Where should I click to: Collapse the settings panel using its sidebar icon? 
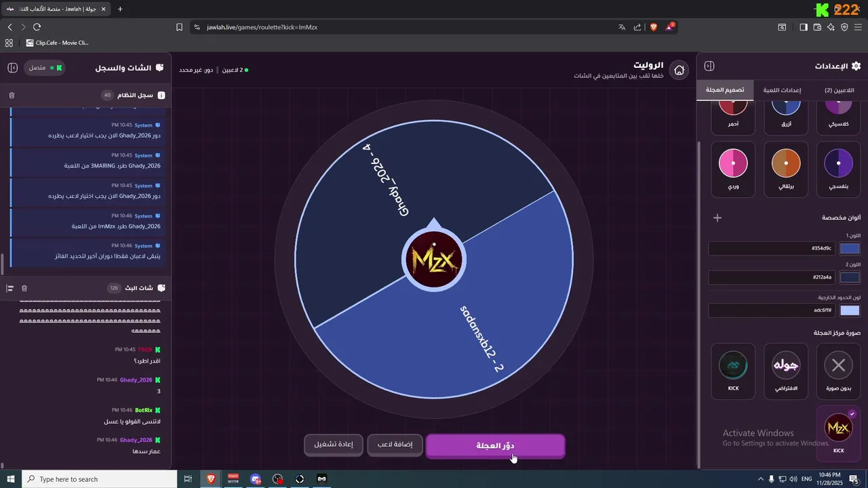point(709,66)
